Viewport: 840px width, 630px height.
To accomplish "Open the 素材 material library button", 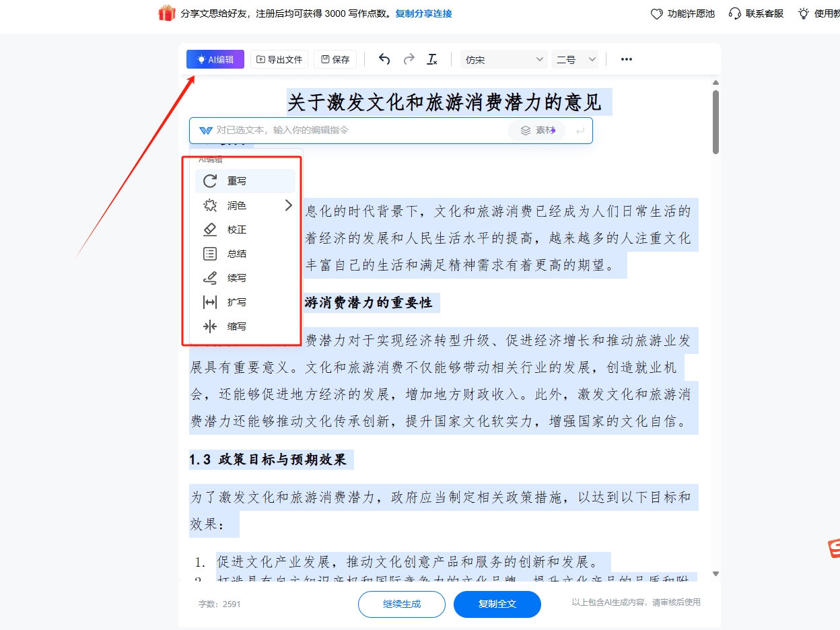I will (536, 130).
